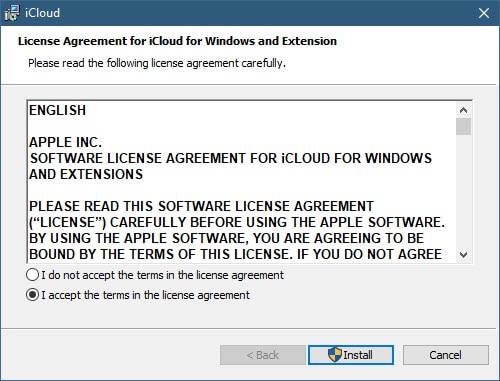Click the 'ENGLISH' heading in license text

pyautogui.click(x=58, y=110)
